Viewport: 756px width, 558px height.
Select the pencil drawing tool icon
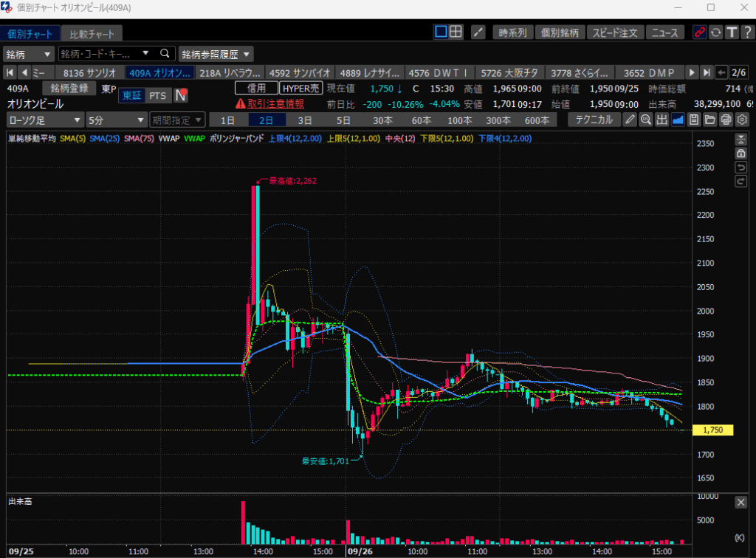630,120
